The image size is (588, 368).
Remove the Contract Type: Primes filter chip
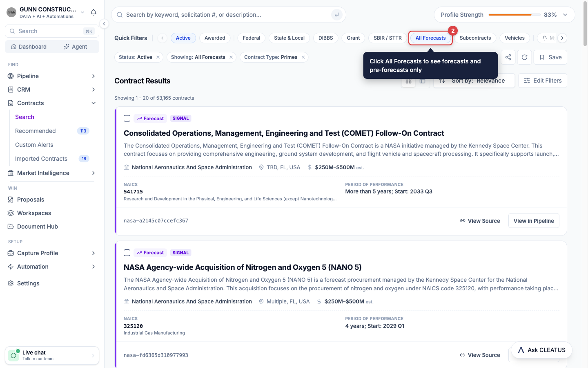tap(303, 57)
